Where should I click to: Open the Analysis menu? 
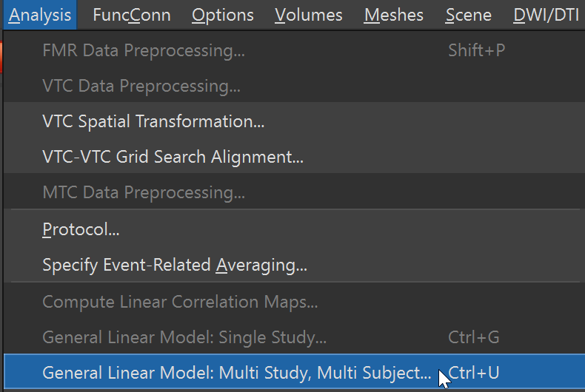tap(40, 15)
